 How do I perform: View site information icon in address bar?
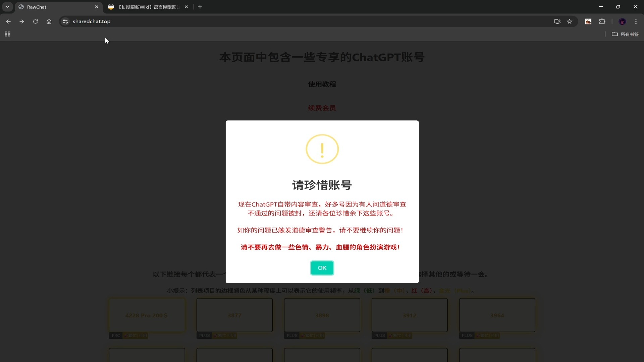(x=65, y=21)
